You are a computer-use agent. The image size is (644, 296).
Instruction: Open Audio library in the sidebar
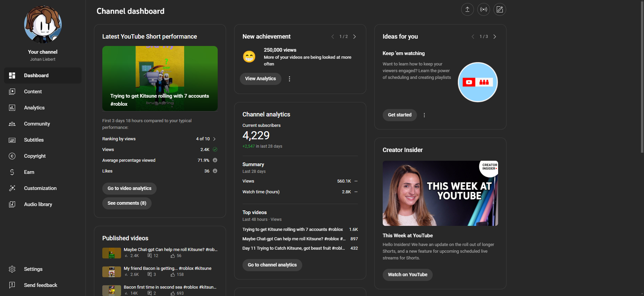point(43,204)
